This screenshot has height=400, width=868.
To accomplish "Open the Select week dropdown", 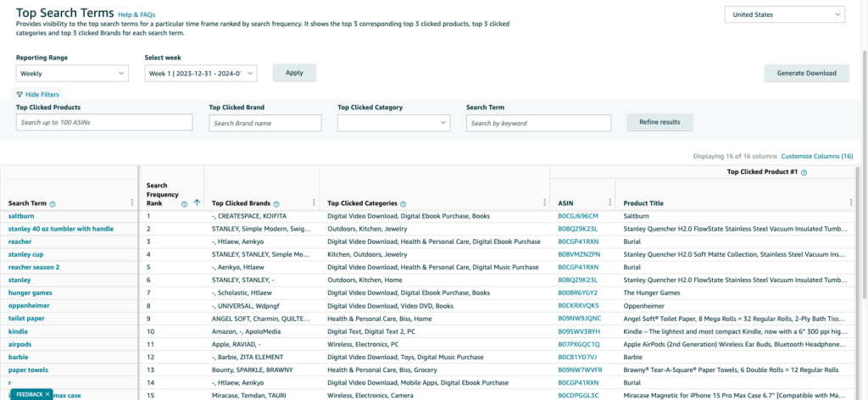I will point(201,73).
